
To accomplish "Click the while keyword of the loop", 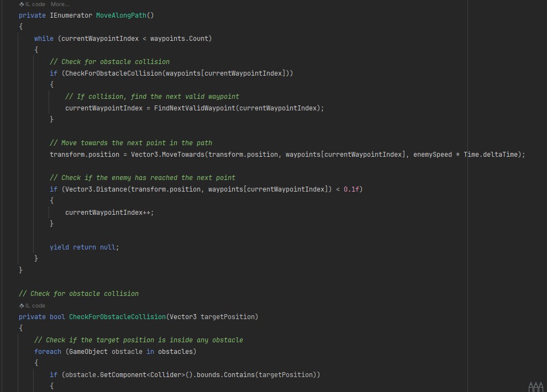I will [44, 38].
